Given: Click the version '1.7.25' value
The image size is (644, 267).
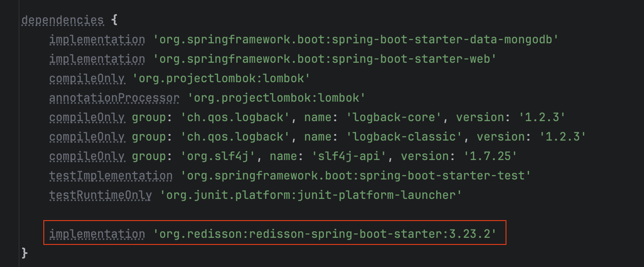Looking at the screenshot, I should (x=491, y=156).
